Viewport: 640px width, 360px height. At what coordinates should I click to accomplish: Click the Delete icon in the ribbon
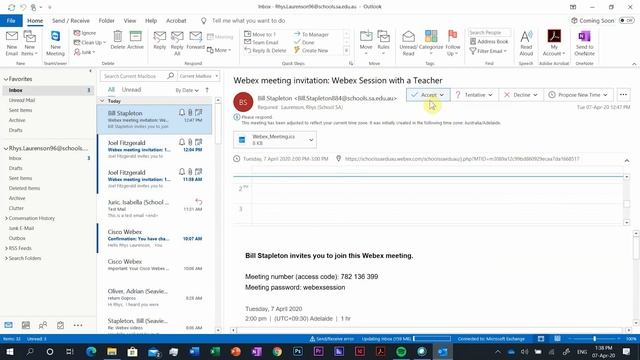click(x=117, y=40)
